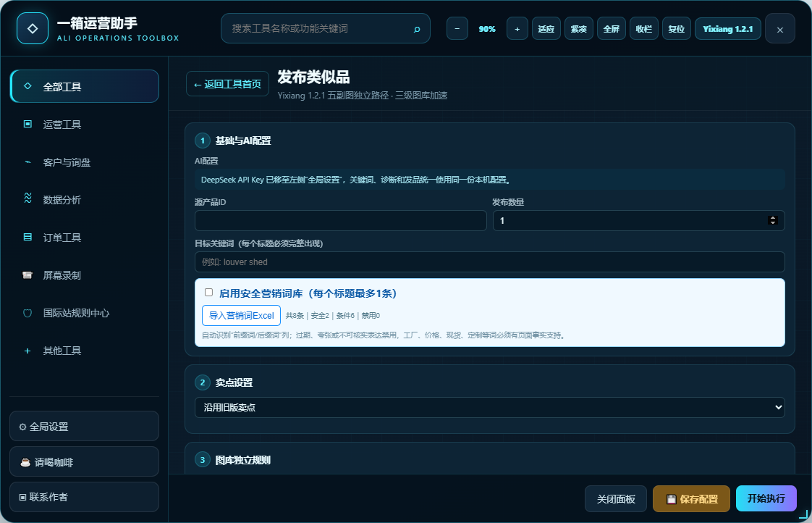This screenshot has width=812, height=523.
Task: Click the 发布数量 number field
Action: click(638, 220)
